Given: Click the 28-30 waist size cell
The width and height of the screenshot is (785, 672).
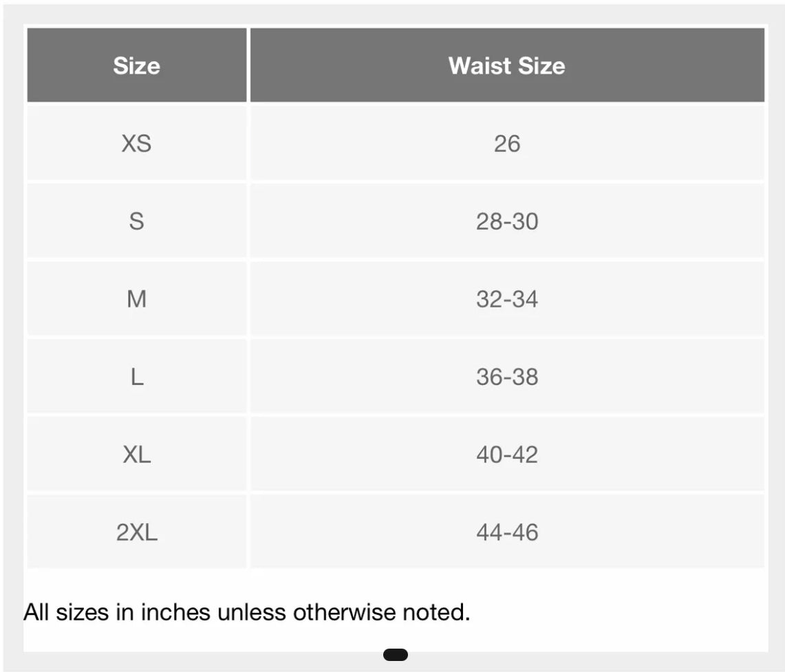Looking at the screenshot, I should pyautogui.click(x=506, y=221).
